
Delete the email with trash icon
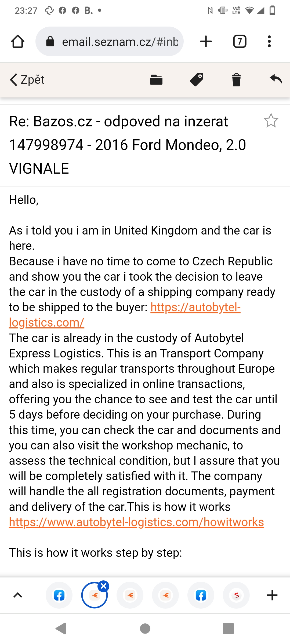point(236,80)
